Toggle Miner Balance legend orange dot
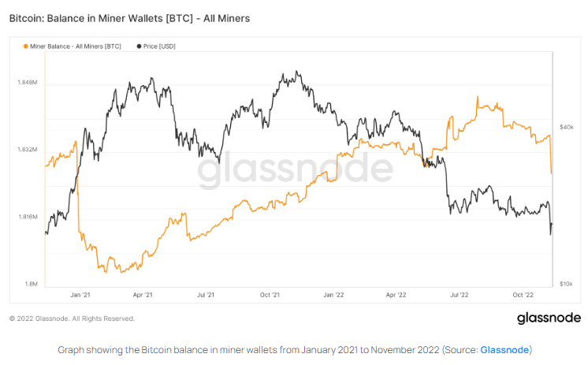The image size is (588, 365). pos(24,47)
